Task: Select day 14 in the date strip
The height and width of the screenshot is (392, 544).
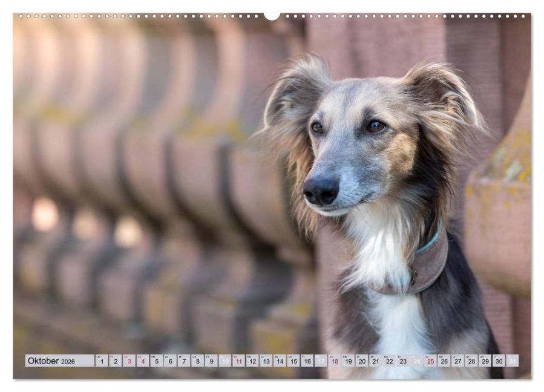Action: pos(280,361)
